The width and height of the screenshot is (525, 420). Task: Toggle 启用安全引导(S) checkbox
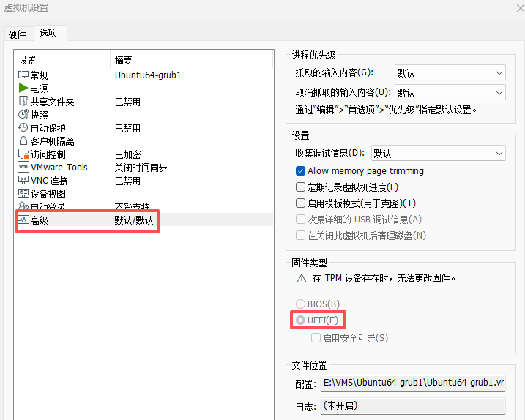coord(316,337)
